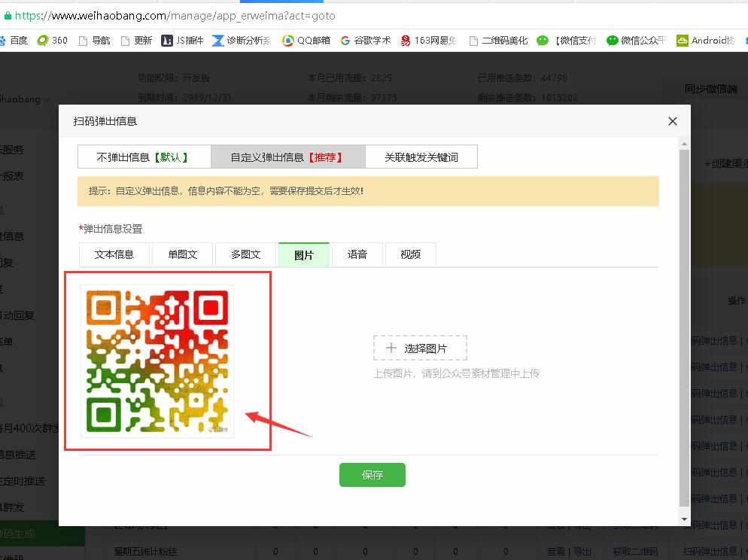Image resolution: width=748 pixels, height=560 pixels.
Task: Click the green padlock security icon
Action: coord(8,16)
